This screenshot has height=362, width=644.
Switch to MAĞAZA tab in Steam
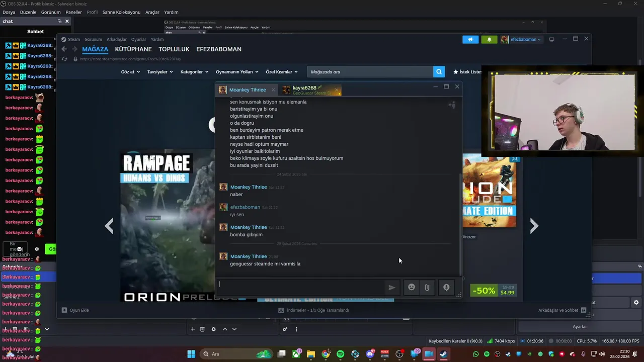pyautogui.click(x=95, y=49)
